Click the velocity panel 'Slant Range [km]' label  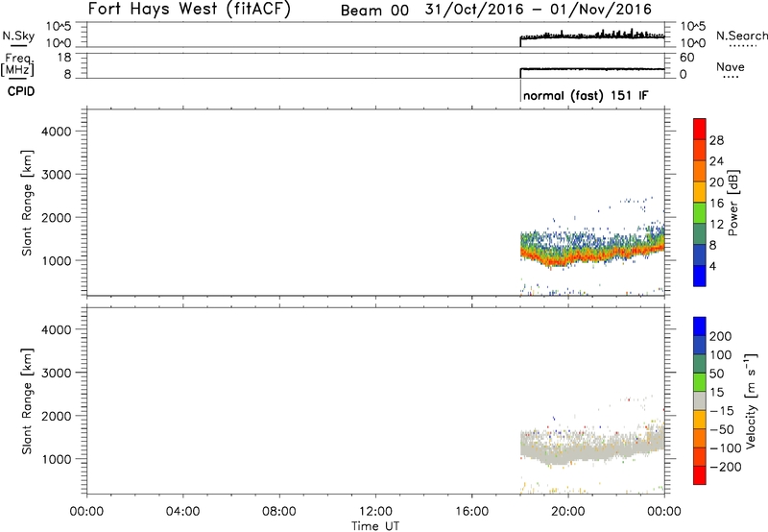pyautogui.click(x=27, y=401)
